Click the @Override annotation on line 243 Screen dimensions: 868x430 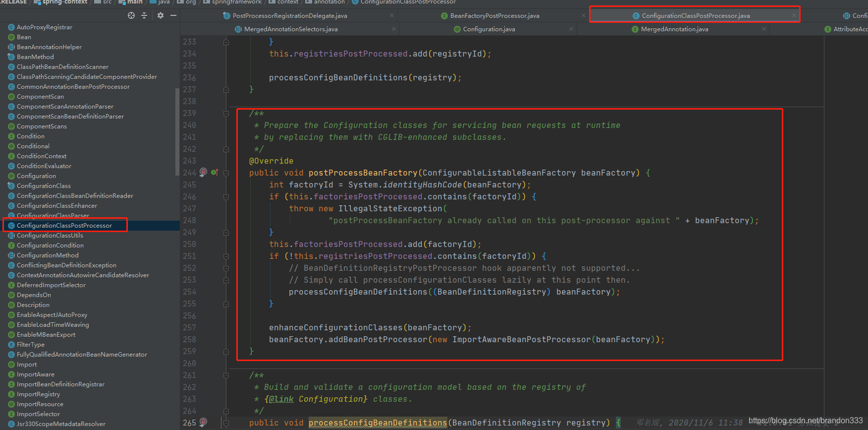(x=271, y=161)
